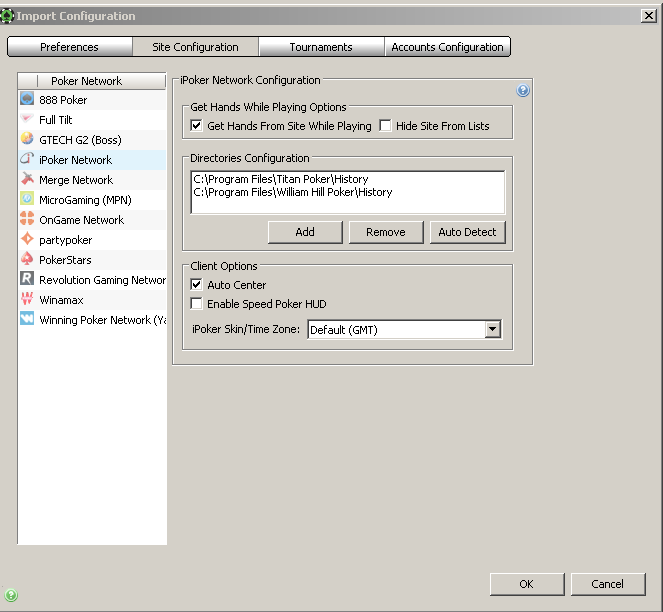Click the Revolution Gaming Network R icon
The height and width of the screenshot is (612, 663).
coord(27,279)
